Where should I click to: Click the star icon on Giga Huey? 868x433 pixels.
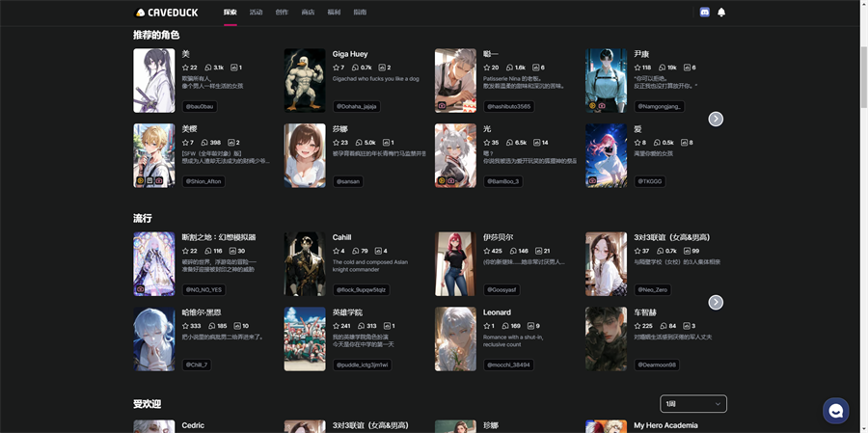click(338, 68)
